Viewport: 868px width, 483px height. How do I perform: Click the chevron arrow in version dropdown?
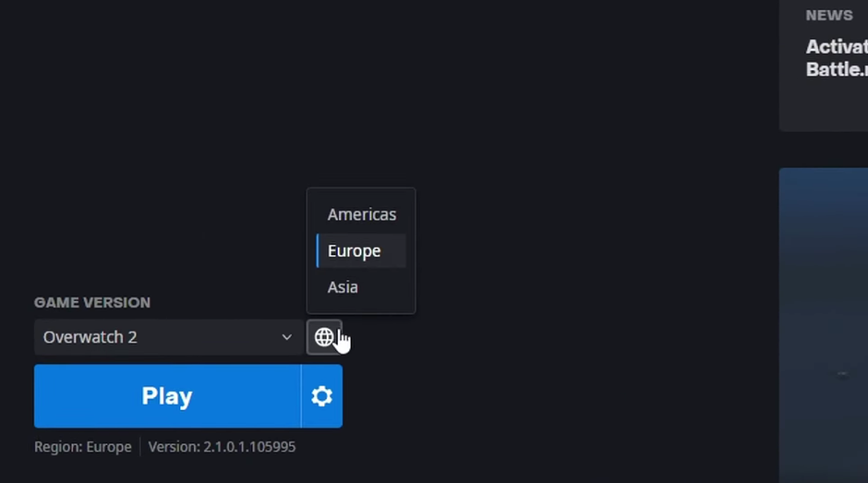(286, 337)
